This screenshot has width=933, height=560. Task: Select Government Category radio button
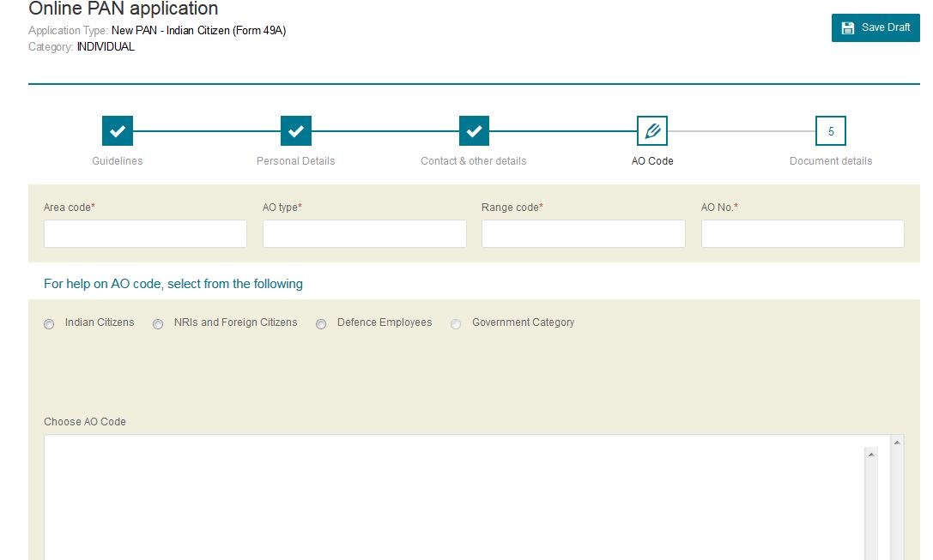456,324
